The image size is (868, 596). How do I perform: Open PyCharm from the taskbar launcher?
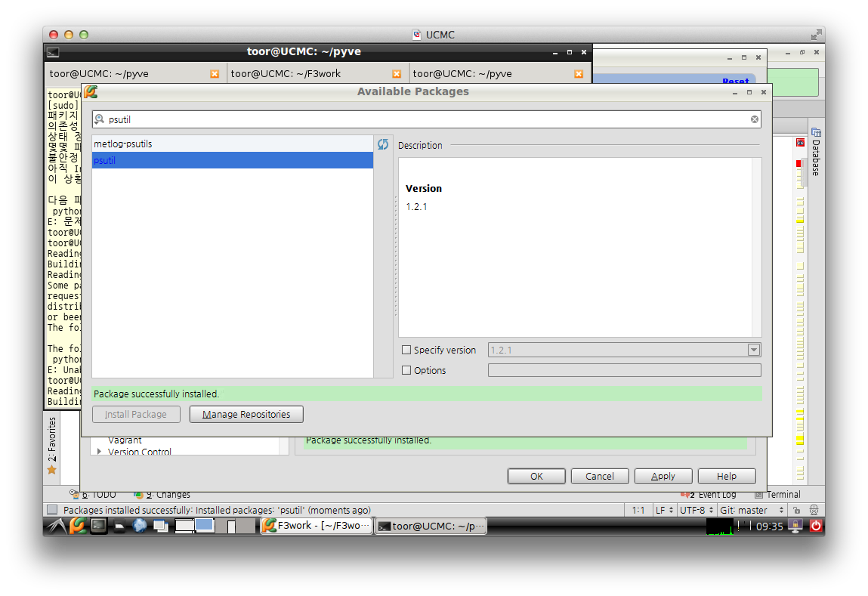pos(78,526)
